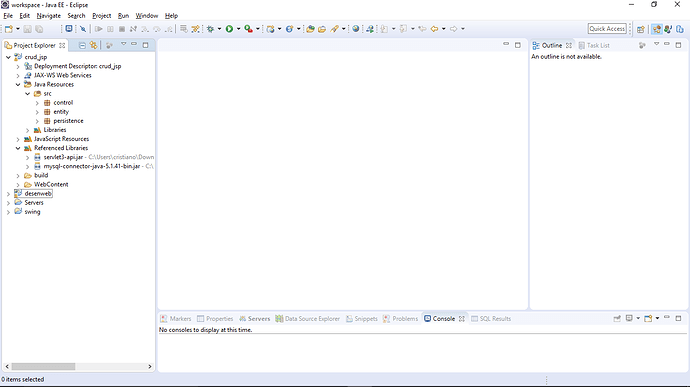This screenshot has height=387, width=690.
Task: Open the Project menu
Action: (x=102, y=16)
